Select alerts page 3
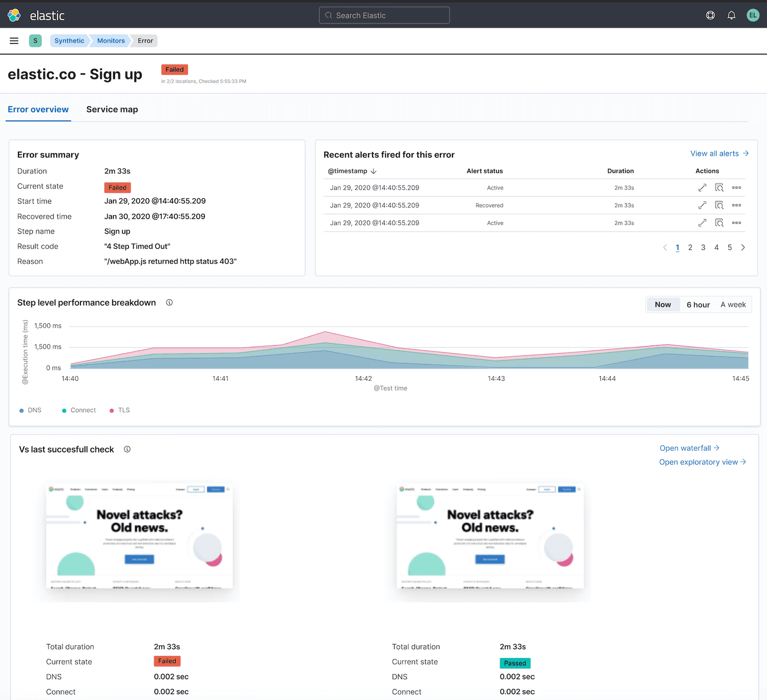 (x=703, y=248)
